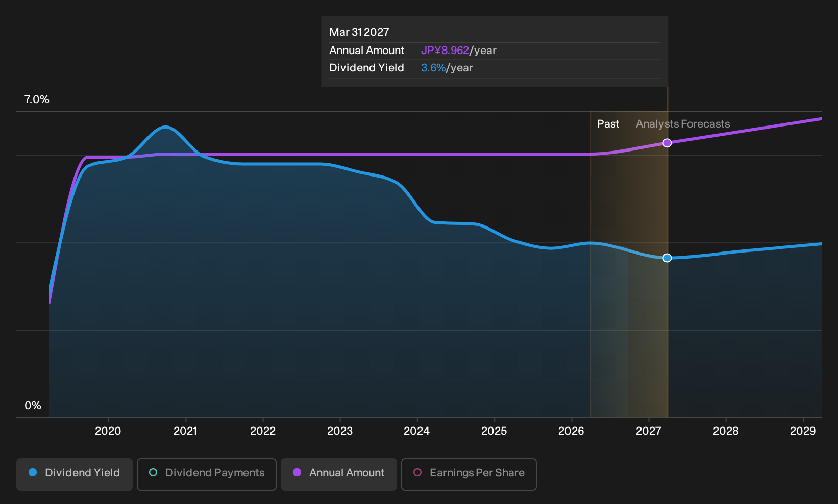
Task: Click the pink Earnings Per Share circle
Action: pyautogui.click(x=417, y=473)
